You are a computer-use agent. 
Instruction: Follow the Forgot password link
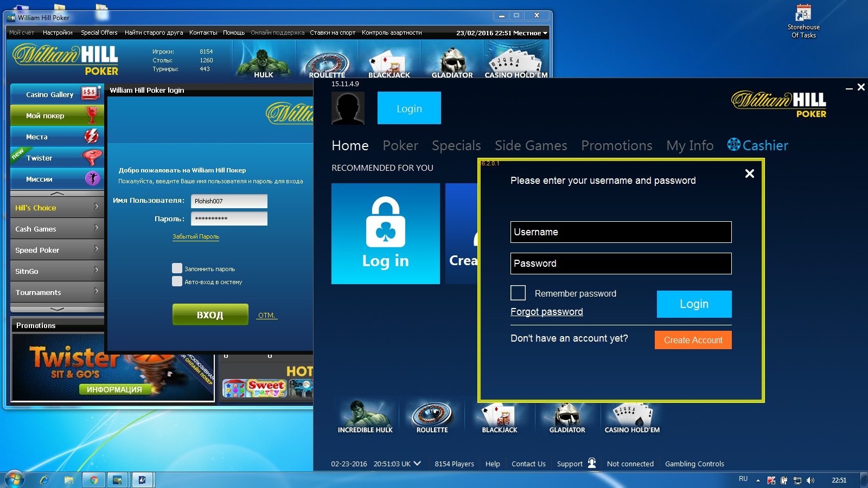pos(546,312)
